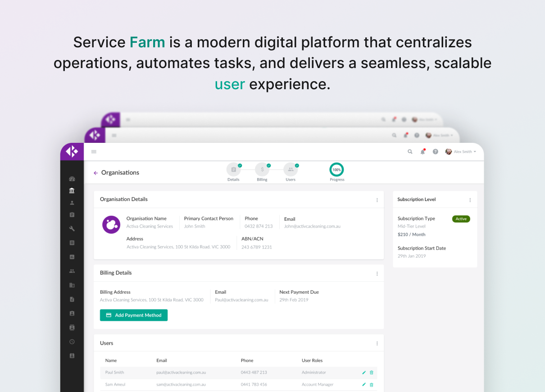
Task: Click search icon in the rearmost background window
Action: [x=383, y=120]
